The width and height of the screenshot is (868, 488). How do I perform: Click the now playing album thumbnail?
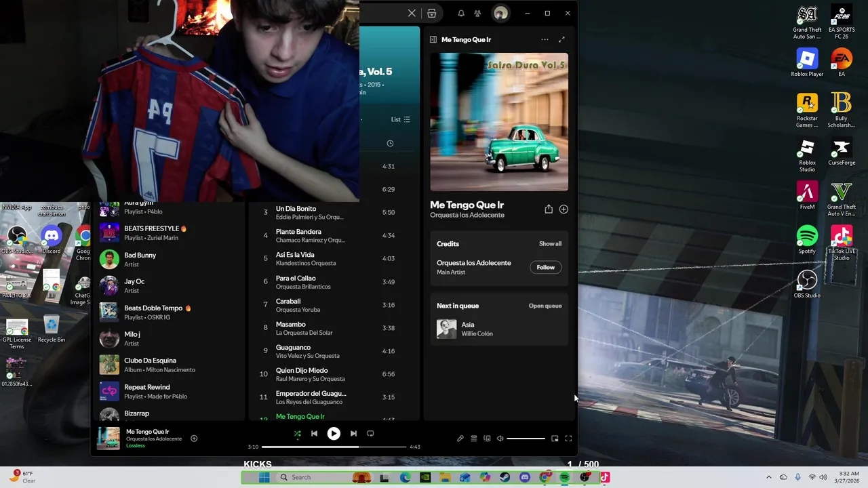[108, 438]
